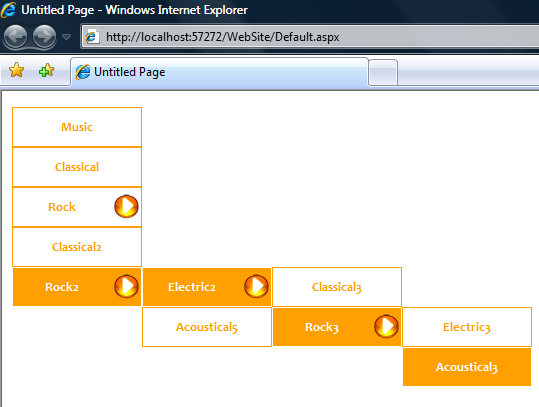Select the Music menu item
Image resolution: width=539 pixels, height=407 pixels.
[x=77, y=127]
